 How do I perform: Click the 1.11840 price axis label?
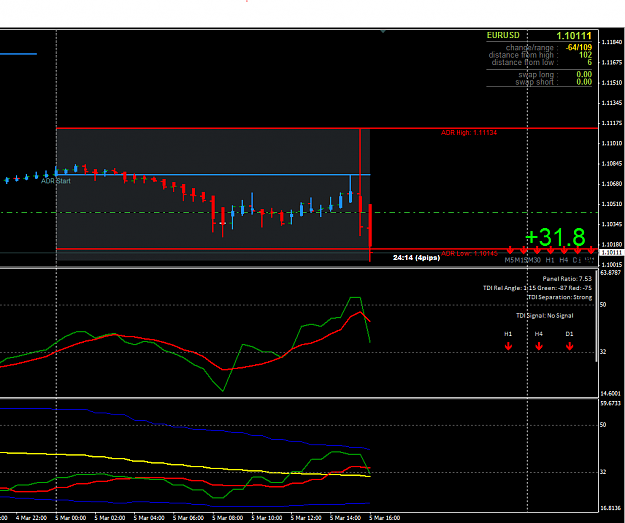point(612,42)
